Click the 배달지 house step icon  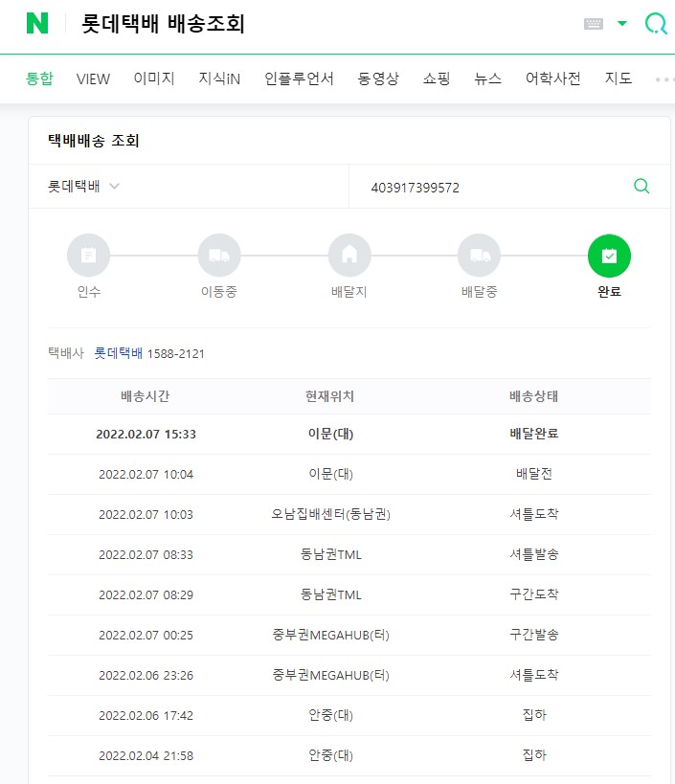pyautogui.click(x=349, y=256)
